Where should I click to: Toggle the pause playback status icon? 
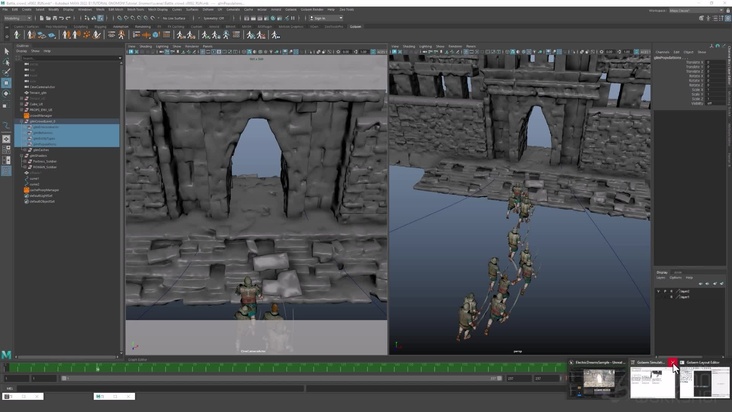pos(293,18)
